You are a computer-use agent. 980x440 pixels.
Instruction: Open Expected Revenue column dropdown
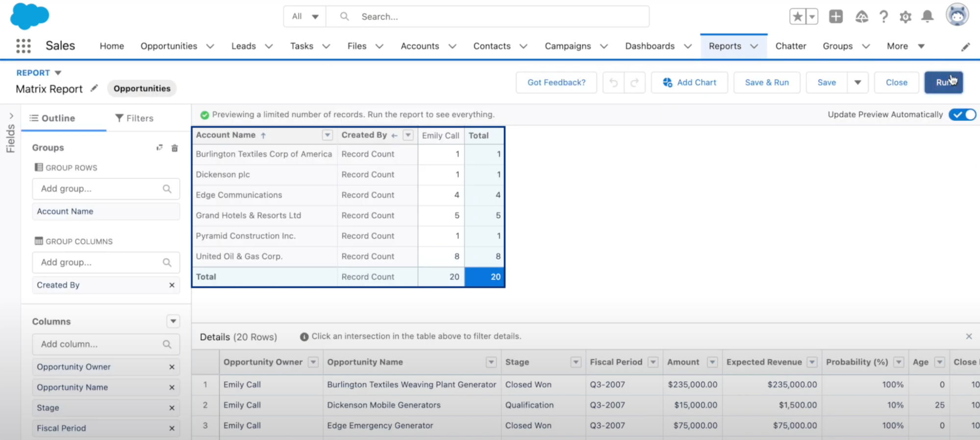click(812, 362)
